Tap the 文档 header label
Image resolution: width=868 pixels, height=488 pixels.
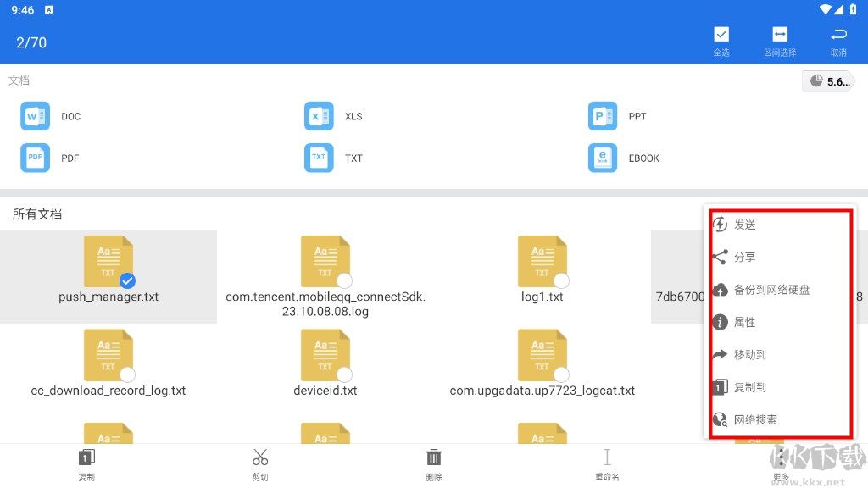(19, 80)
